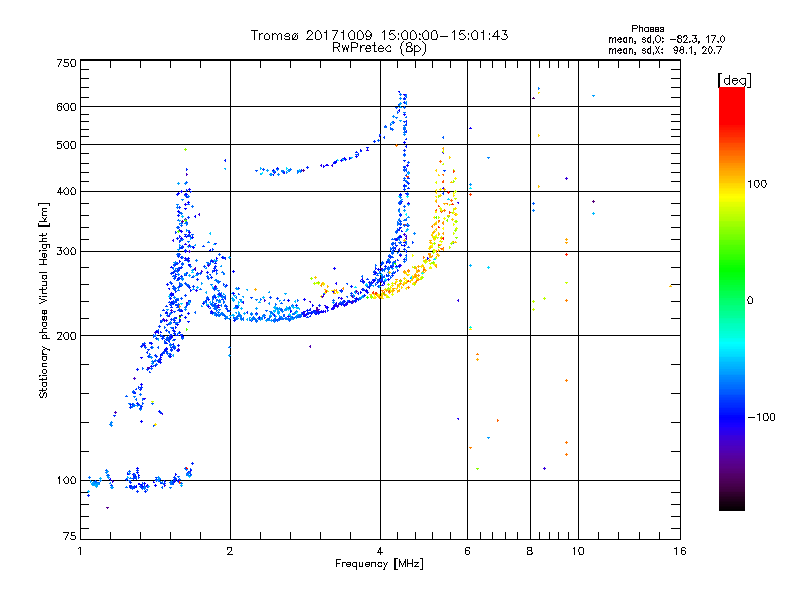This screenshot has height=600, width=800.
Task: Click the "Frequency [MHz]" axis label
Action: (x=379, y=564)
